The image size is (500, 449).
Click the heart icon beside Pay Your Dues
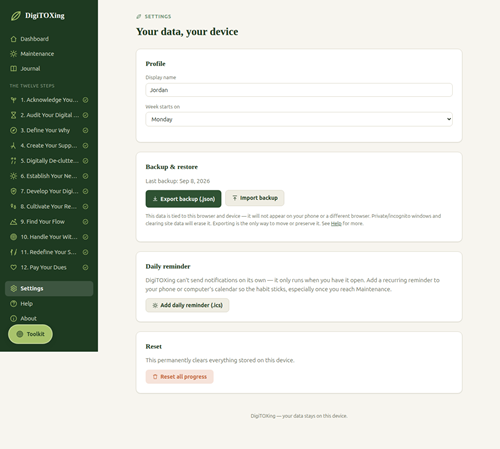[13, 267]
